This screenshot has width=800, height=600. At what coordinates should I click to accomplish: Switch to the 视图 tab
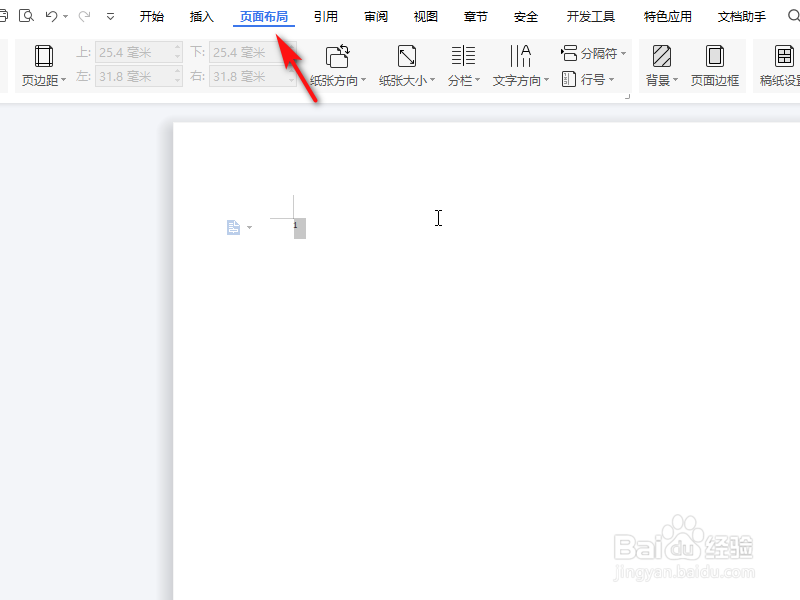(426, 17)
